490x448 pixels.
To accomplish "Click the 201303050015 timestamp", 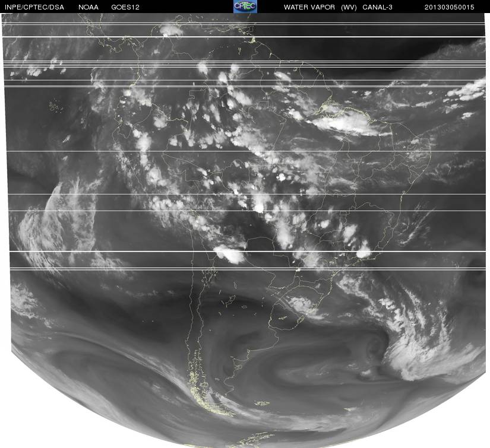I will coord(450,7).
